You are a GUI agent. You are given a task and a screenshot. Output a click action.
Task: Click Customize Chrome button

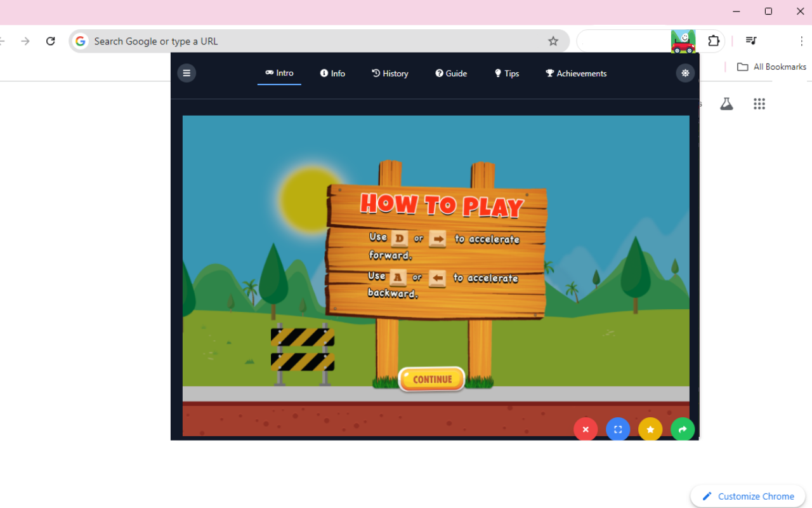point(748,497)
